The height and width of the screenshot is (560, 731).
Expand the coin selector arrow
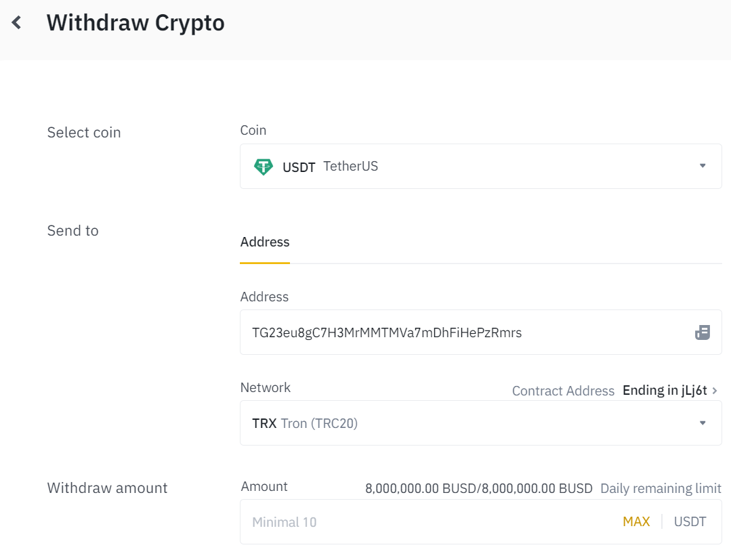[703, 166]
